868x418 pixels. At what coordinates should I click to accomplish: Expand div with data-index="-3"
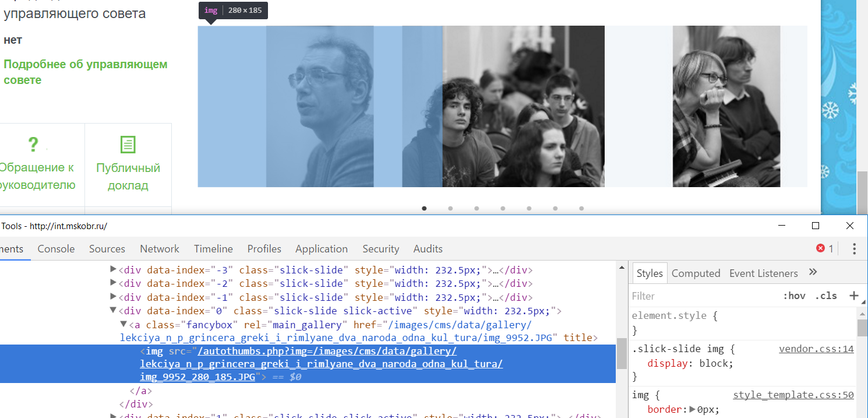[x=114, y=269]
